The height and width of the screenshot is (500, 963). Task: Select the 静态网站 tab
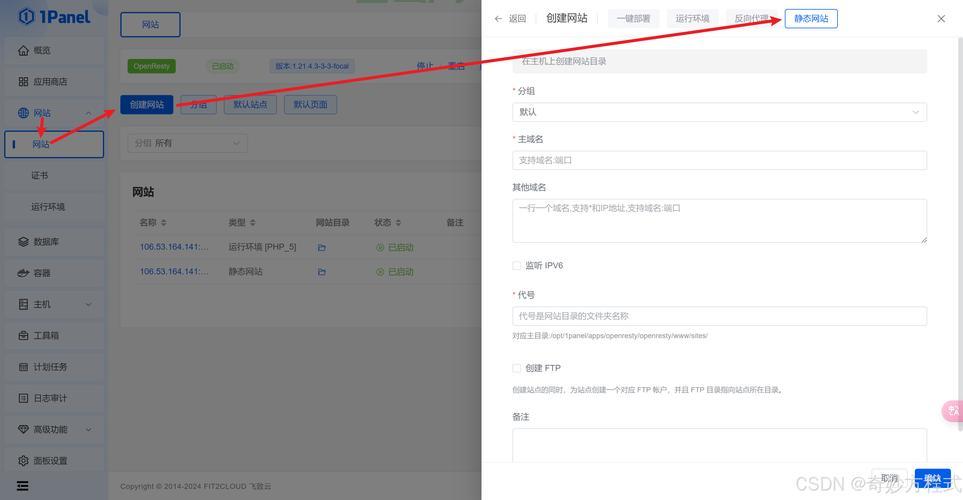point(811,18)
